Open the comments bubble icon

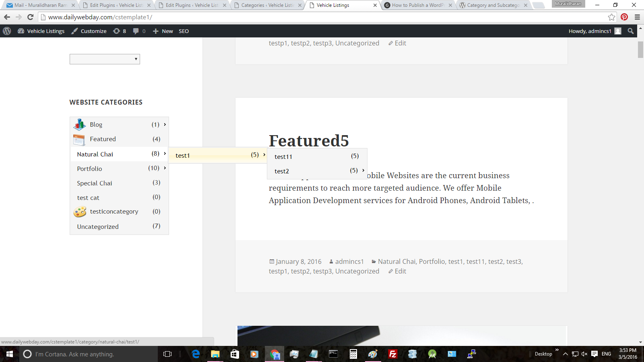(x=136, y=31)
